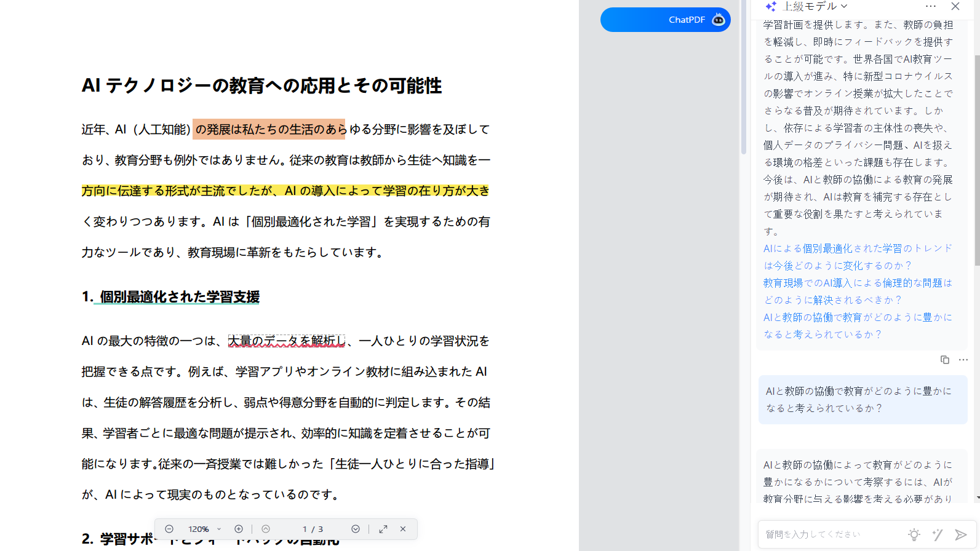
Task: Enter fullscreen with the expand icon
Action: tap(383, 529)
